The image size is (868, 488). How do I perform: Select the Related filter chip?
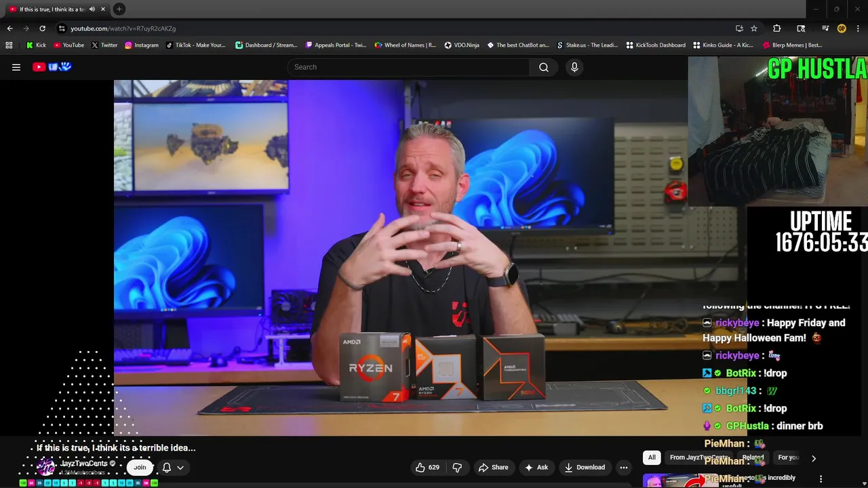click(753, 457)
